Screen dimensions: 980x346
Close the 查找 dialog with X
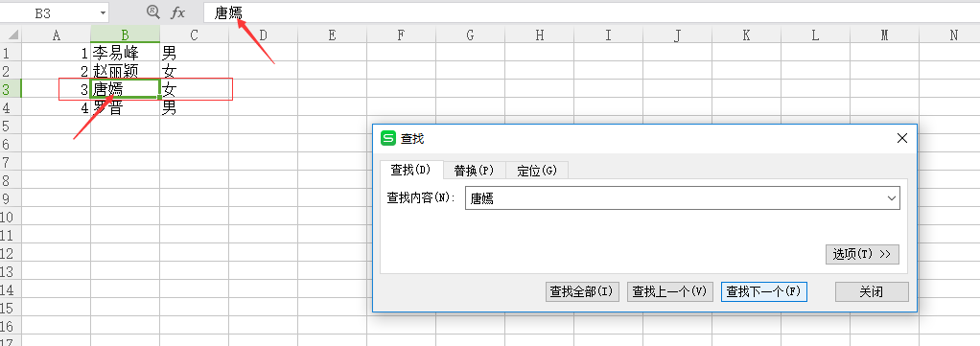pos(902,138)
